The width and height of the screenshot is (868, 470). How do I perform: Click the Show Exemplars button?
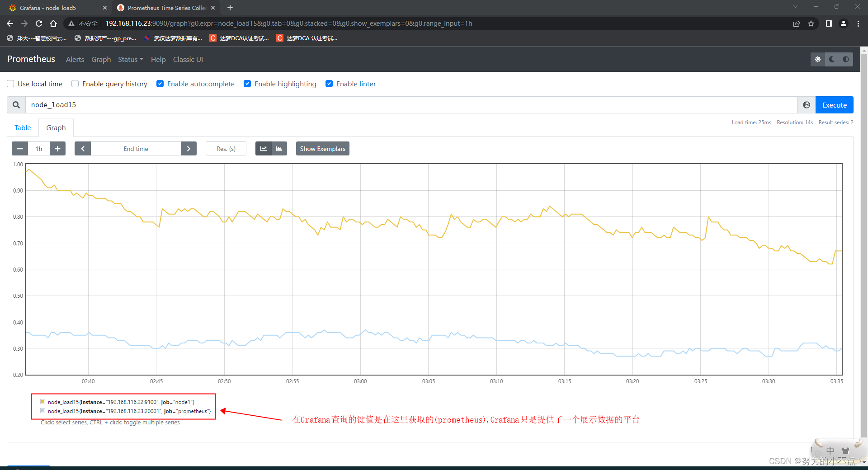[322, 148]
